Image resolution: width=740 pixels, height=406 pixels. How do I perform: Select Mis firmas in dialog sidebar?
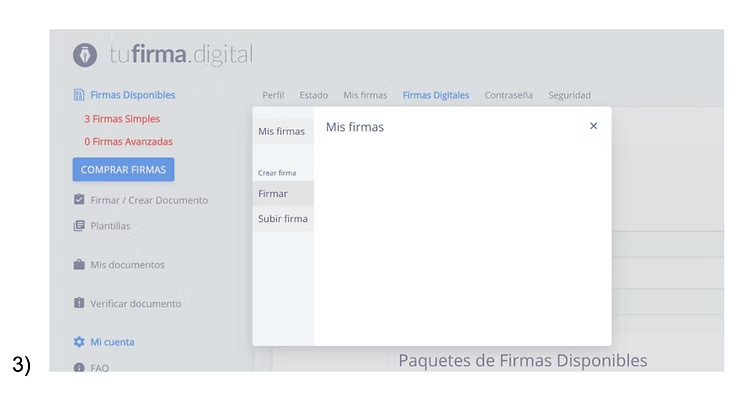[283, 131]
